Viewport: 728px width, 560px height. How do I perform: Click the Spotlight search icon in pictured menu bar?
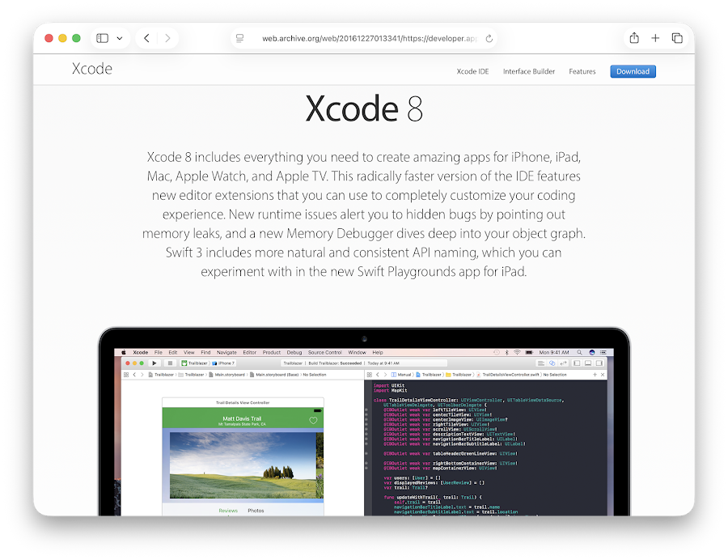pos(579,353)
